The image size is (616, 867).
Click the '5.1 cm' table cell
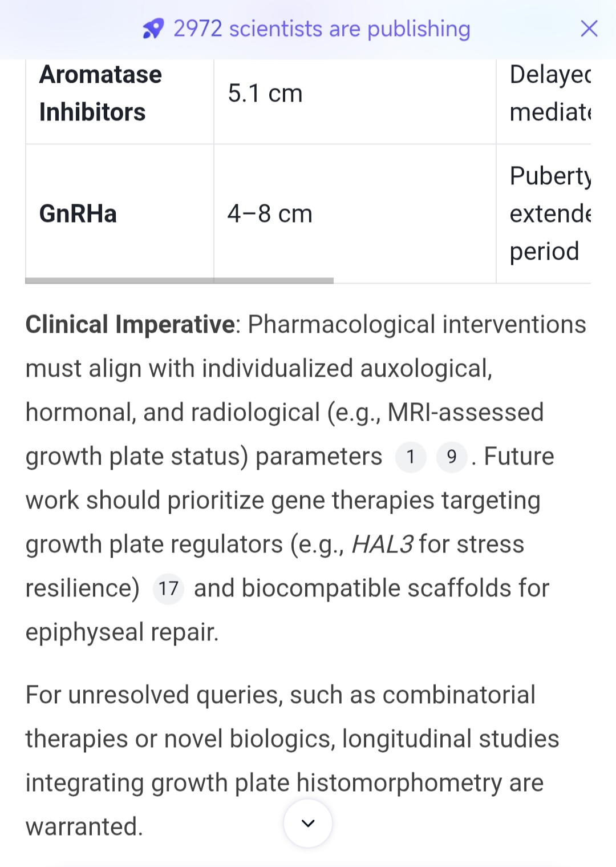(265, 94)
